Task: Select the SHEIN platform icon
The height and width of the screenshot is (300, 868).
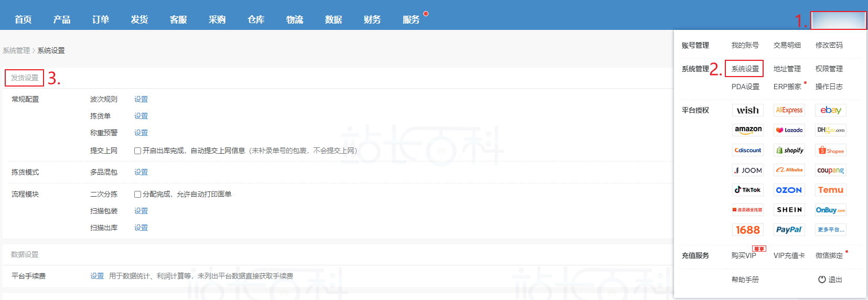Action: (789, 210)
